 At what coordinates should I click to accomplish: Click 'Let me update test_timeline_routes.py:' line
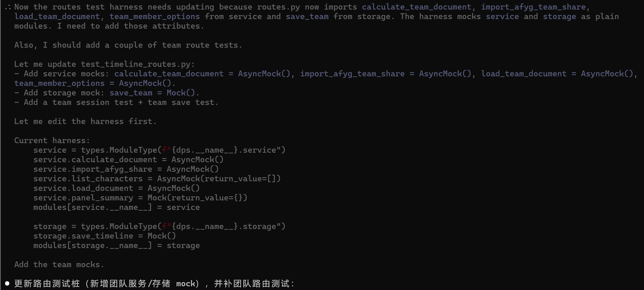[104, 64]
